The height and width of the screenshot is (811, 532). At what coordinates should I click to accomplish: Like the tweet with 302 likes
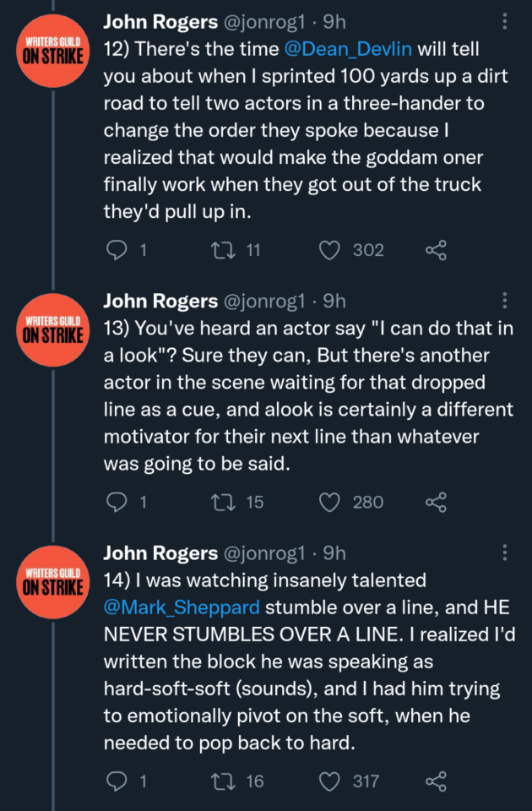(x=330, y=250)
